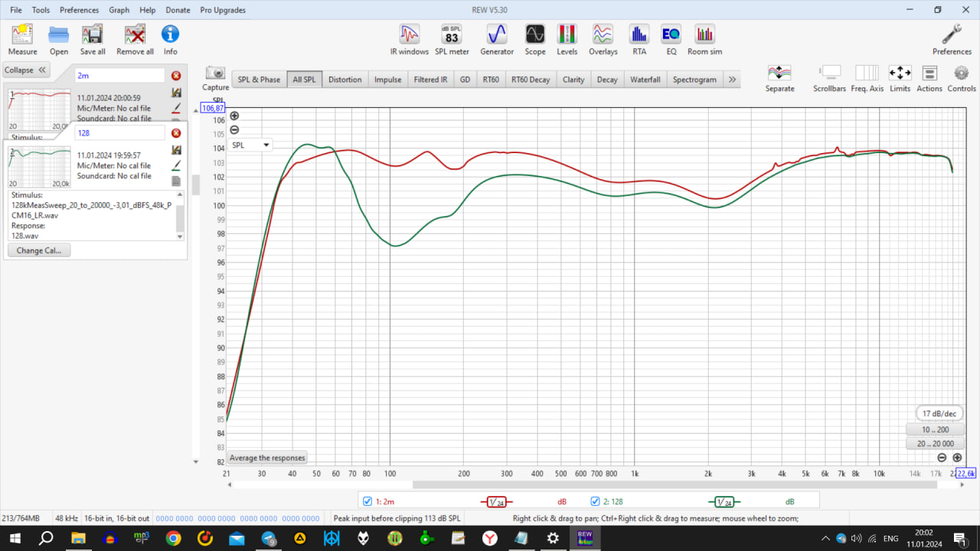This screenshot has height=551, width=980.
Task: Save the 2m measurement via disk icon
Action: (x=176, y=93)
